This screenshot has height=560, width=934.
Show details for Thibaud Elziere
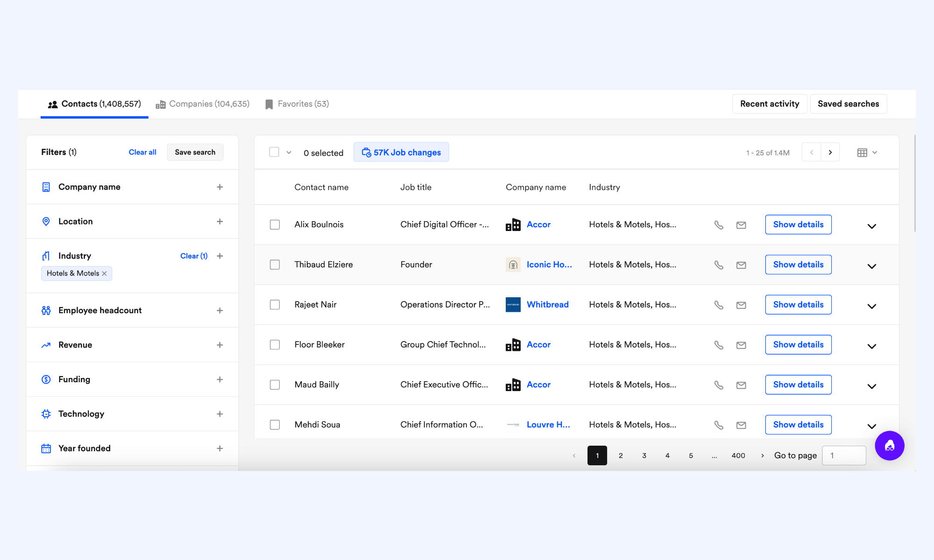click(x=798, y=265)
